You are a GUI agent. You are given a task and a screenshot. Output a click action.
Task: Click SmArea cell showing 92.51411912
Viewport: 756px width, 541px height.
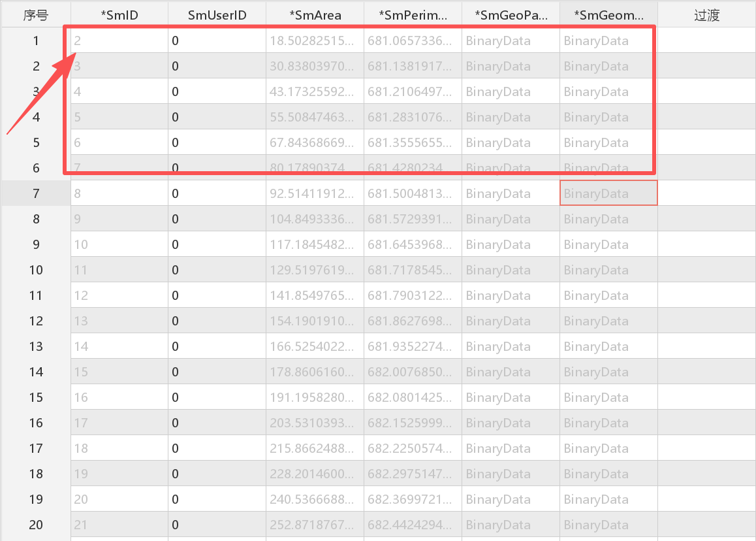315,193
